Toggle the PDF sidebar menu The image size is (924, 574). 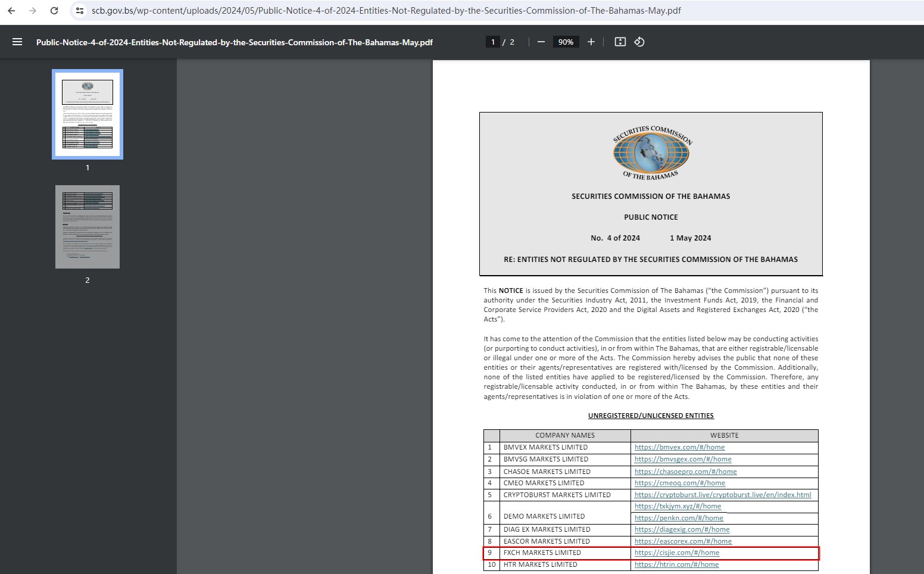point(17,42)
